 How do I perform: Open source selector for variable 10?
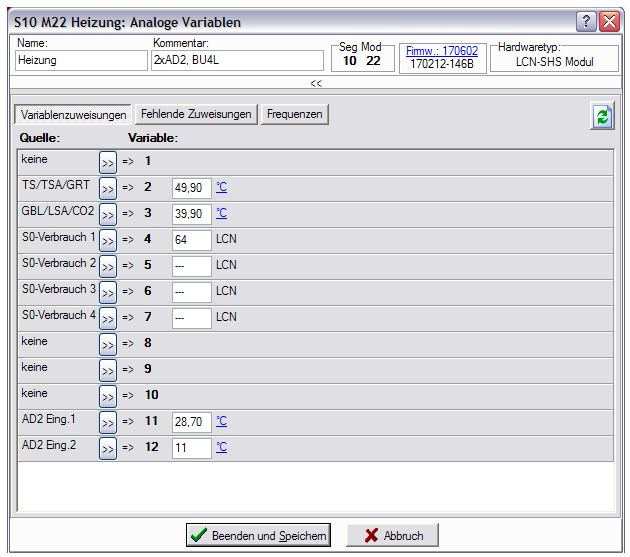(108, 396)
